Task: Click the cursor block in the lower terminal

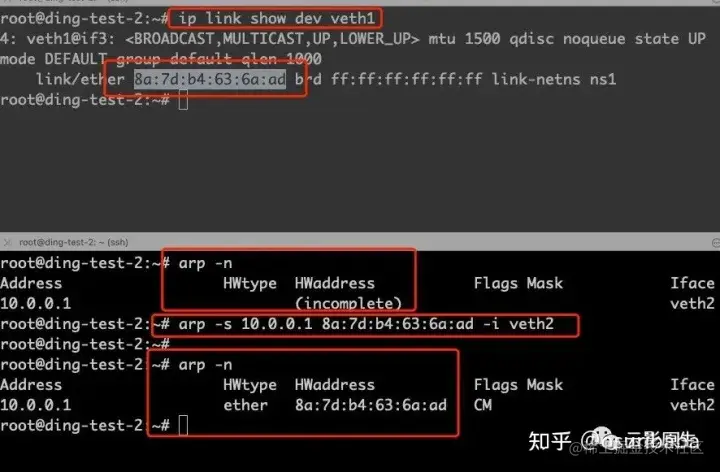Action: (x=183, y=425)
